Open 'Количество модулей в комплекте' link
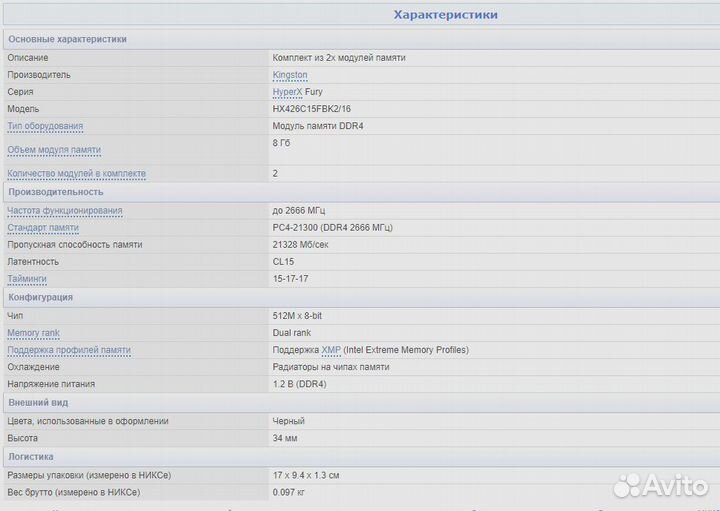The image size is (720, 511). pos(76,174)
